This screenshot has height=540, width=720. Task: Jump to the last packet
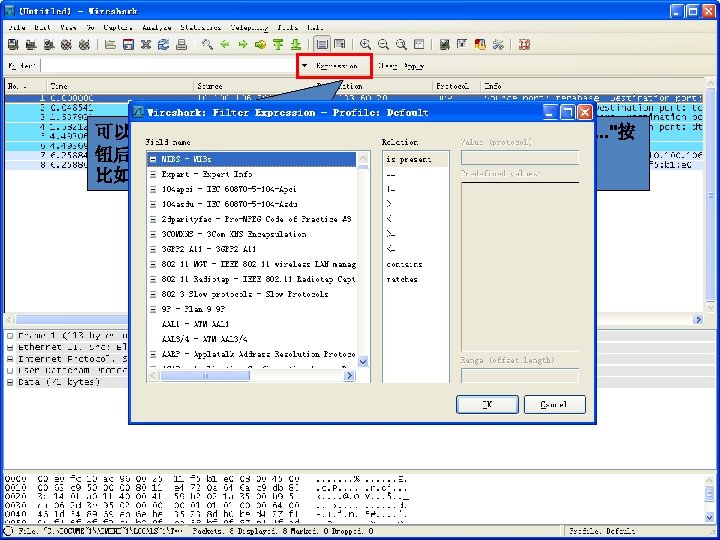(296, 45)
